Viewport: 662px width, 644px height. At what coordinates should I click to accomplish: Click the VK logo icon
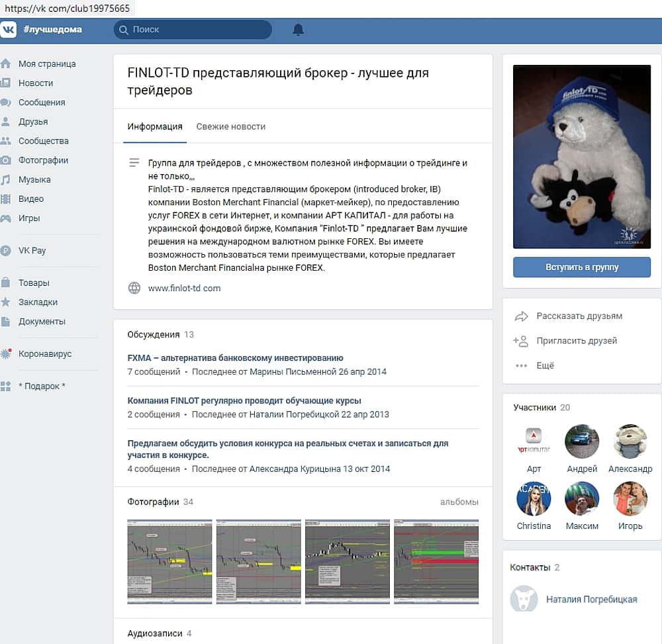[x=8, y=30]
